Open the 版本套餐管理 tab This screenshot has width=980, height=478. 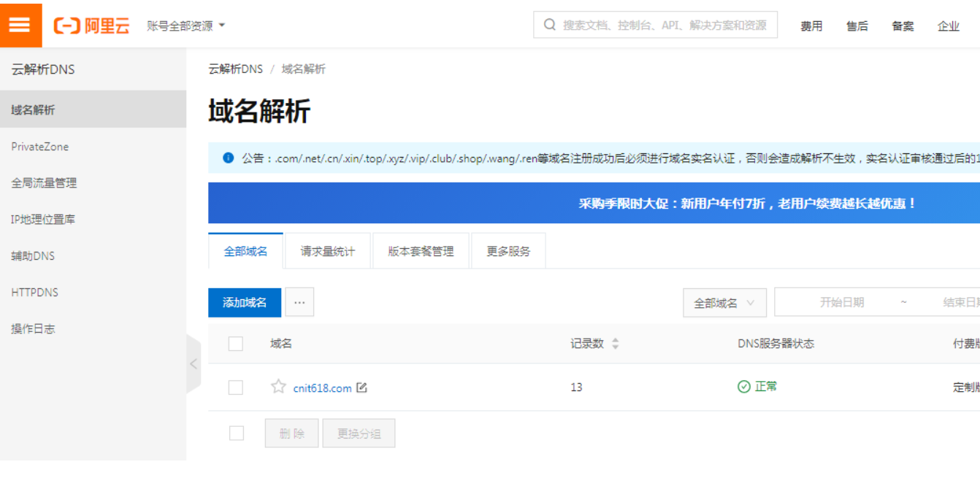421,251
